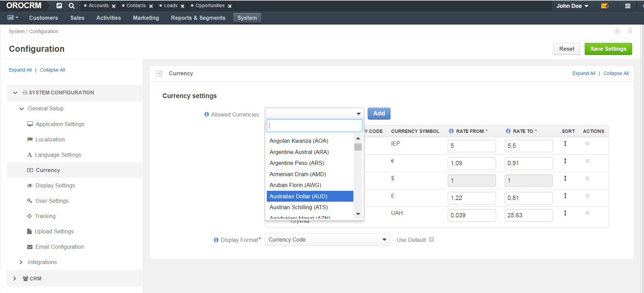Screen dimensions: 644x293
Task: Toggle the Use Default checkbox
Action: point(431,239)
